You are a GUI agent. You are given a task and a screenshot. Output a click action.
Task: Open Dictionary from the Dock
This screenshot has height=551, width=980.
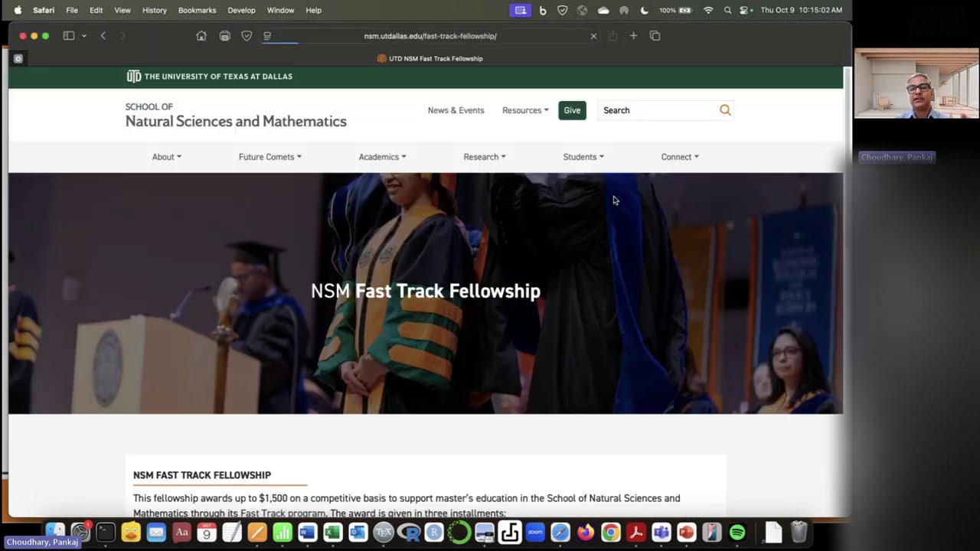point(181,532)
